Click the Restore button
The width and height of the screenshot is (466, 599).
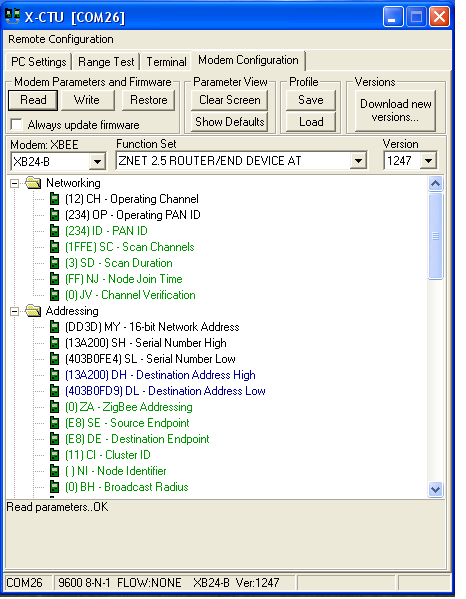tap(149, 100)
